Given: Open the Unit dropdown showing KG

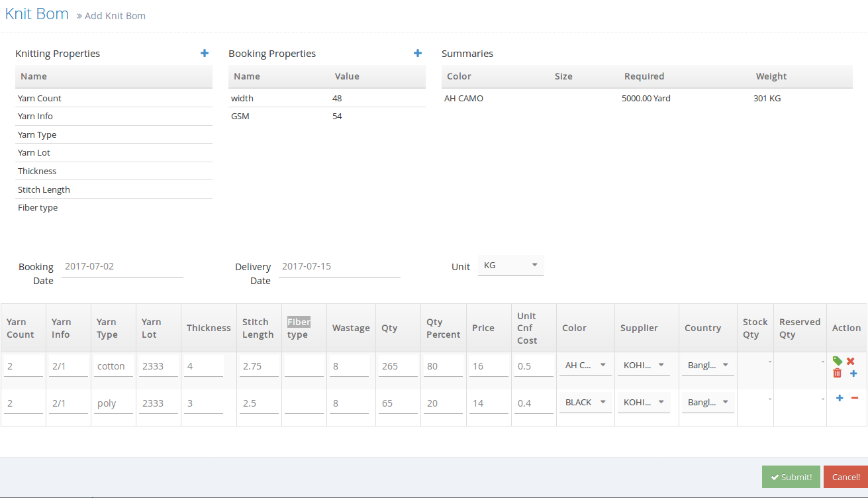Looking at the screenshot, I should pos(510,266).
